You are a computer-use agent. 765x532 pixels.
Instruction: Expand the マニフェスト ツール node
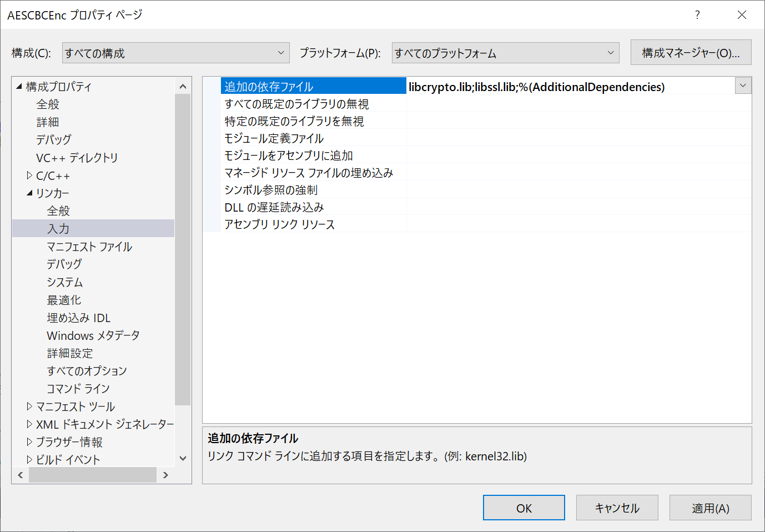29,406
